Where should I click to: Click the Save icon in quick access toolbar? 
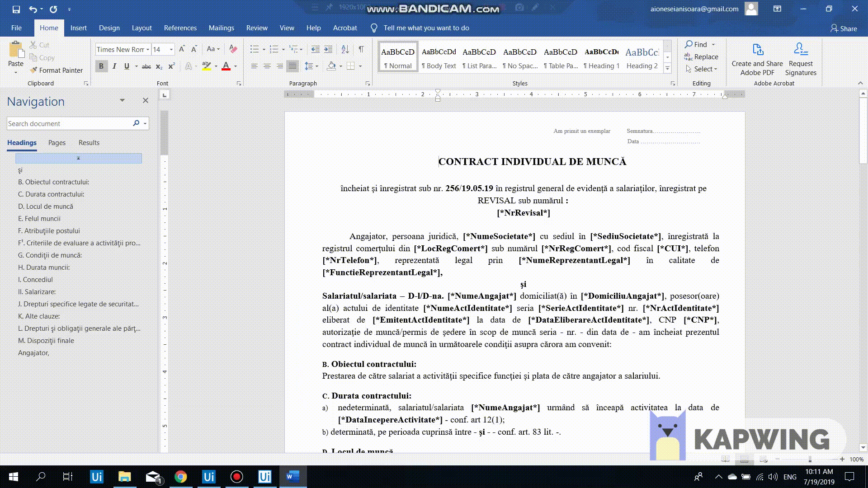[x=16, y=9]
